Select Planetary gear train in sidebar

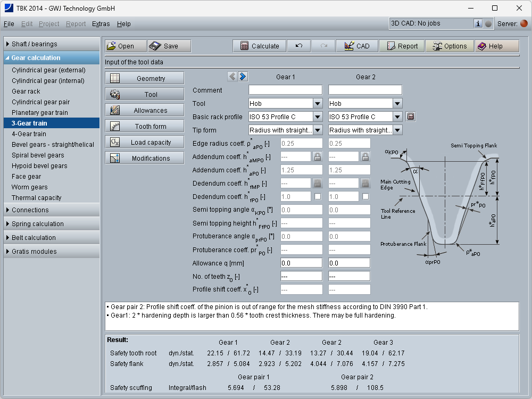point(40,113)
